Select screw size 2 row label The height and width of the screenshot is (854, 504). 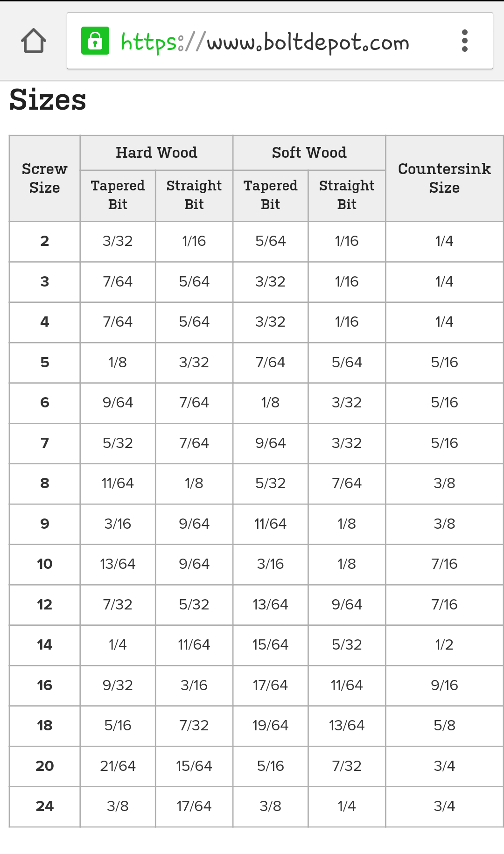pos(45,241)
